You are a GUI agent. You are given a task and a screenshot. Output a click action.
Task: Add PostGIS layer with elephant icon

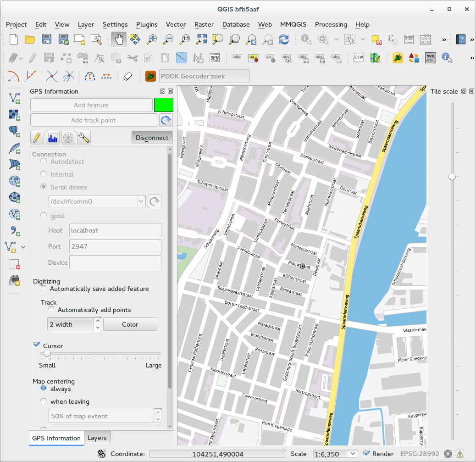click(14, 131)
